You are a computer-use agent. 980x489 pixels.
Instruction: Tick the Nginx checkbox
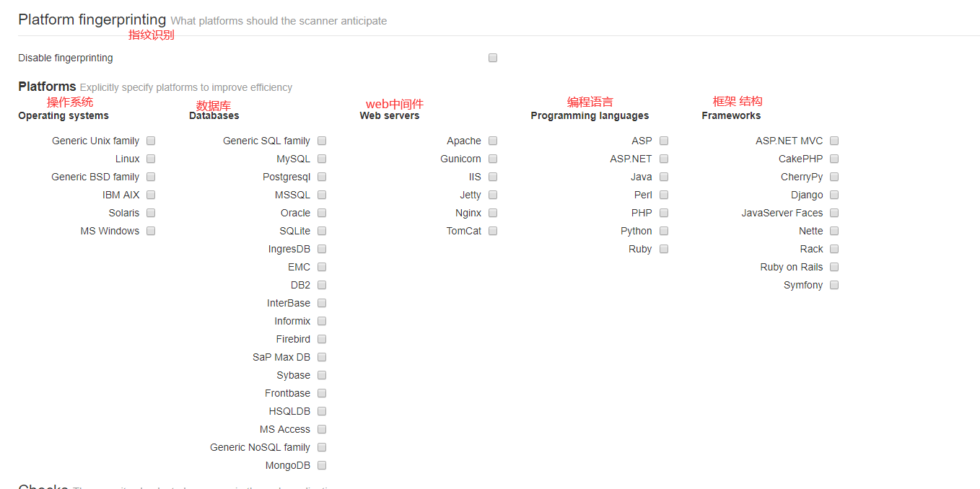click(x=493, y=213)
